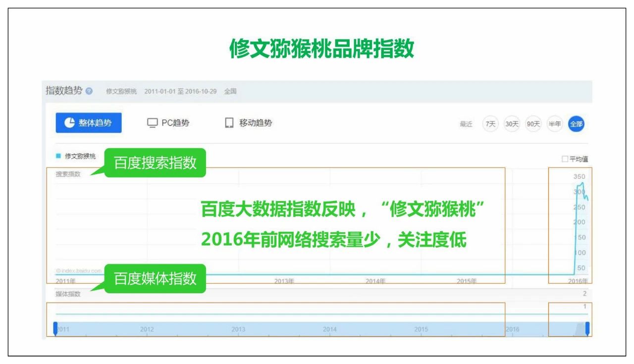
Task: Click the 百度搜索指数 green callout
Action: tap(155, 163)
